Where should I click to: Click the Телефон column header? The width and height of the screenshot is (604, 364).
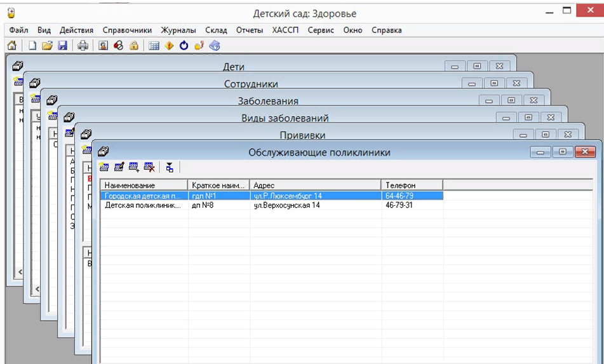click(x=412, y=185)
